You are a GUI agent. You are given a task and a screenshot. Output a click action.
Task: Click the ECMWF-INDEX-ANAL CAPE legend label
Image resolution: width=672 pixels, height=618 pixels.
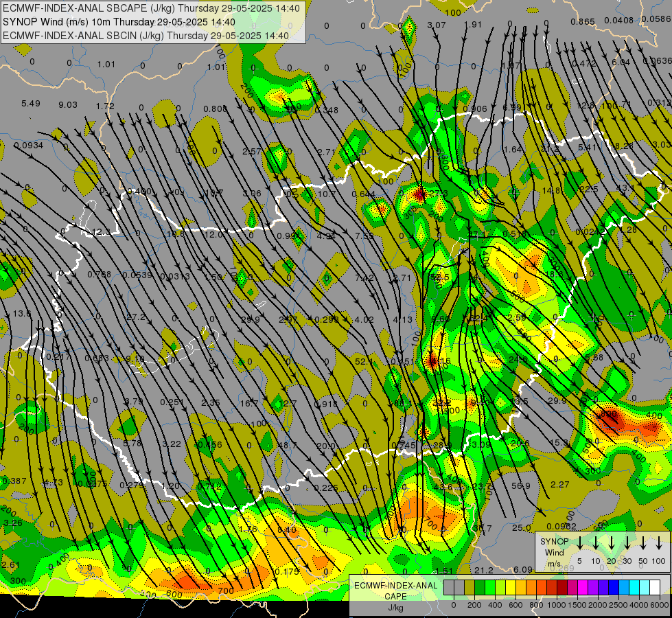(395, 591)
